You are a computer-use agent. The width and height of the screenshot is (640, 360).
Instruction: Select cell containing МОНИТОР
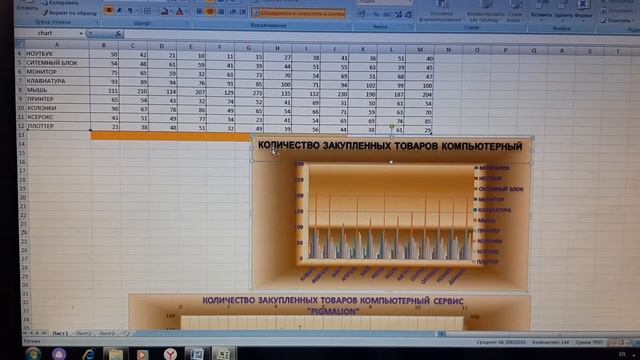click(57, 72)
